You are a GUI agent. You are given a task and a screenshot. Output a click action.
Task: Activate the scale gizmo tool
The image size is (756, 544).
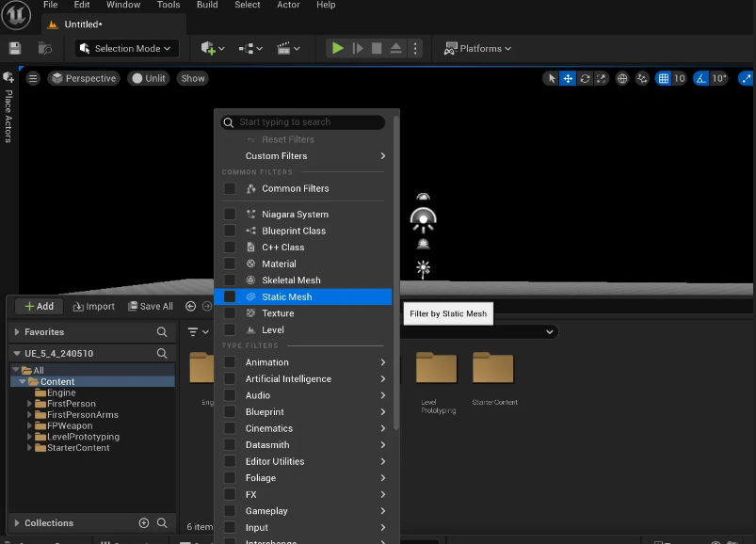pos(602,78)
